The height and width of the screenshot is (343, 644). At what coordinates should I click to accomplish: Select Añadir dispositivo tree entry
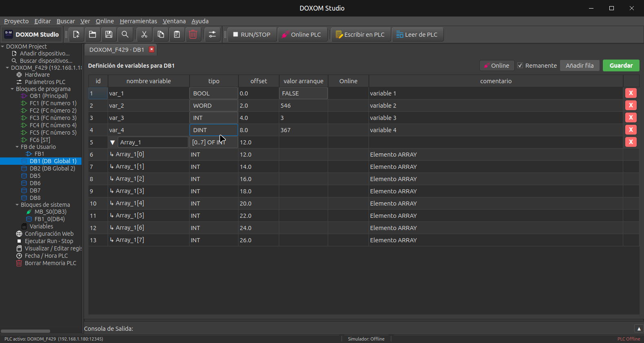[44, 53]
